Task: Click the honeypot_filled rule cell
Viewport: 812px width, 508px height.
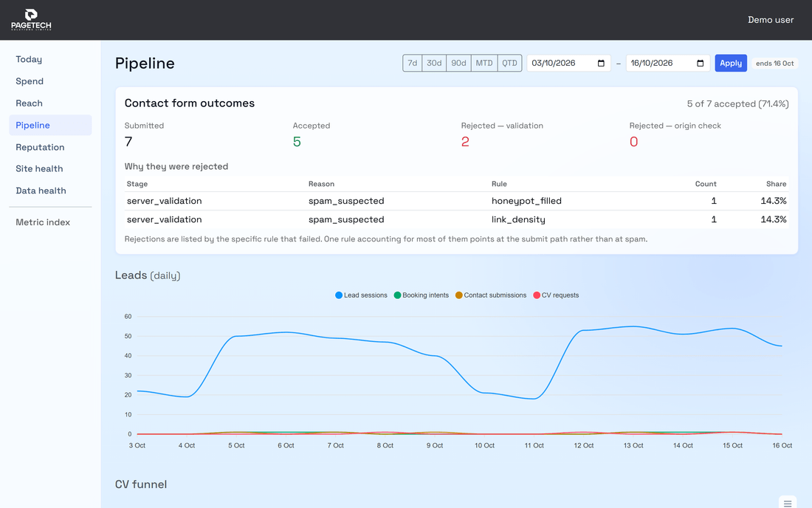Action: tap(526, 201)
